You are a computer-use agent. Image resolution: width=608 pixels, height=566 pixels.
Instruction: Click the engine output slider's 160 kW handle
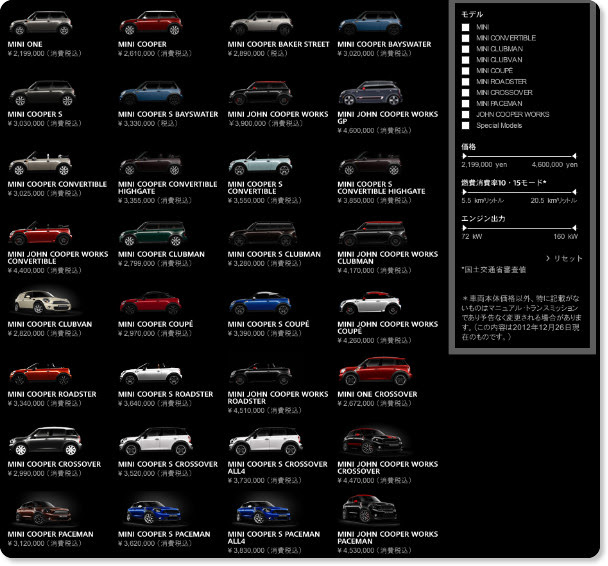tap(574, 228)
